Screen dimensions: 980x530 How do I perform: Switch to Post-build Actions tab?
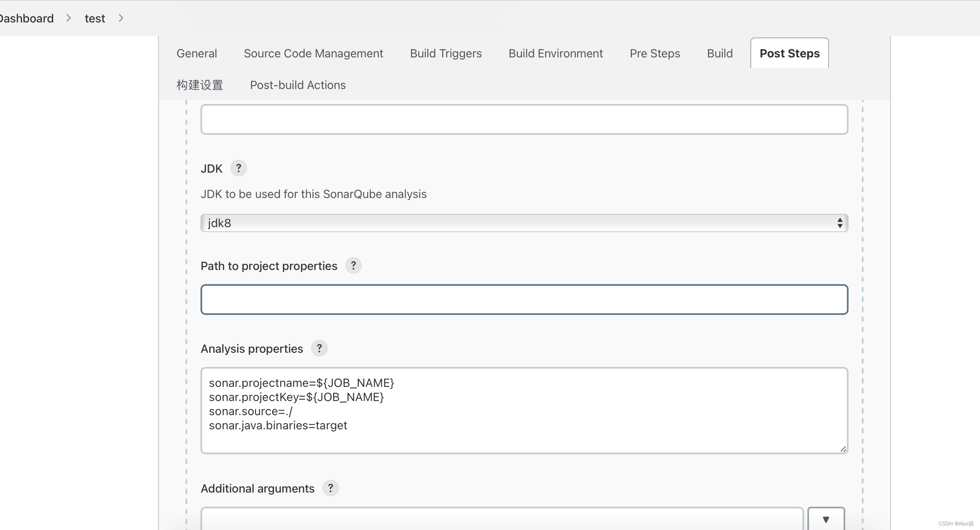tap(297, 84)
